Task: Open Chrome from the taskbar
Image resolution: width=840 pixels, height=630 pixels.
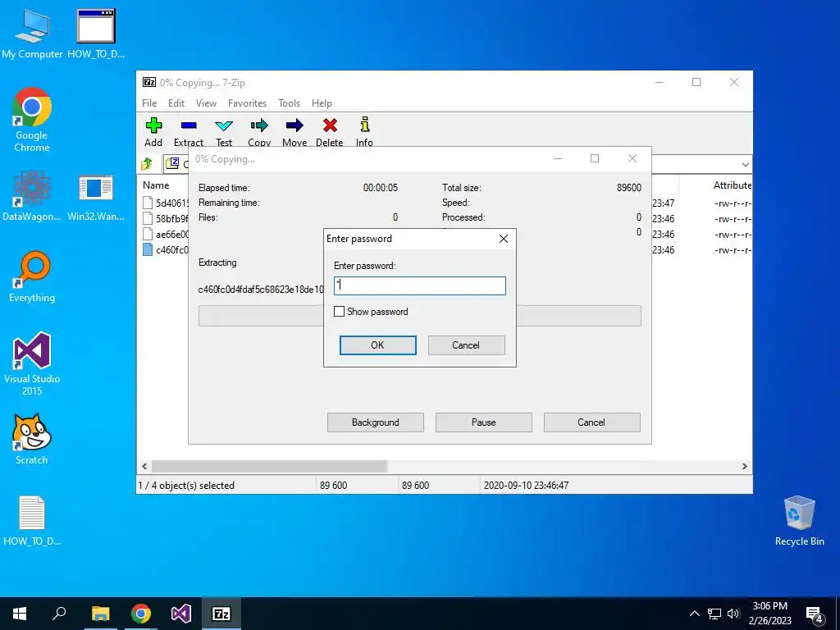Action: click(x=141, y=614)
